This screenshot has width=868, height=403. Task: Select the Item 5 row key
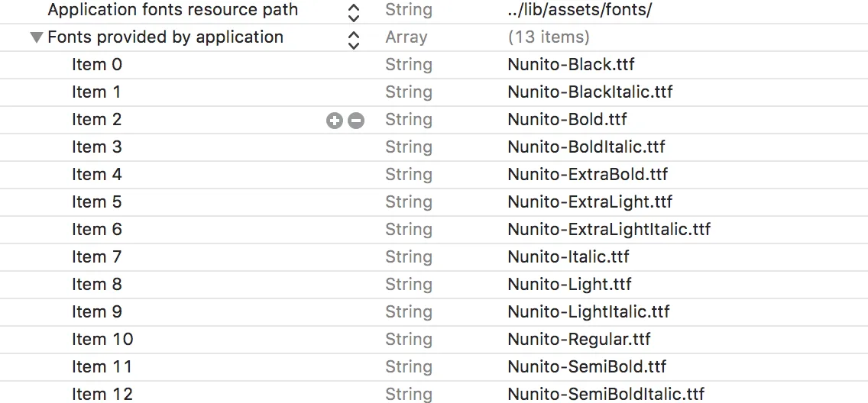96,202
